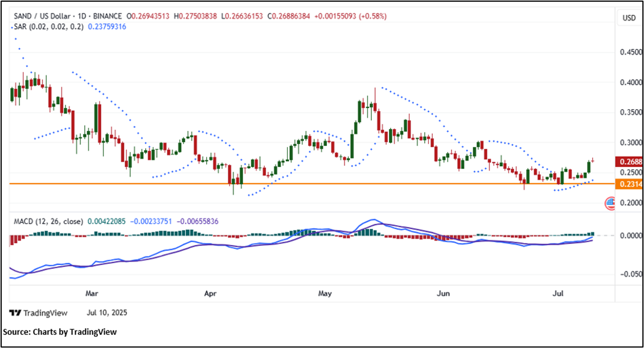Click the MACD (12, 26, close) indicator label
This screenshot has width=644, height=348.
tap(48, 222)
